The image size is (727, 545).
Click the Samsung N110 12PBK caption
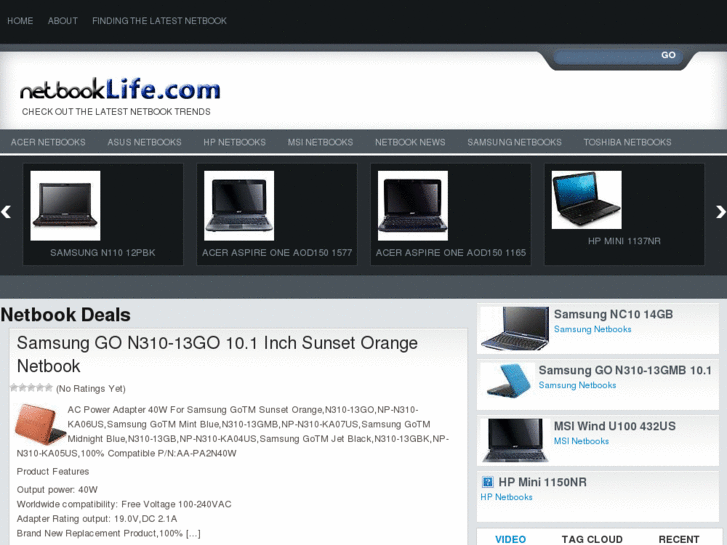tap(103, 253)
